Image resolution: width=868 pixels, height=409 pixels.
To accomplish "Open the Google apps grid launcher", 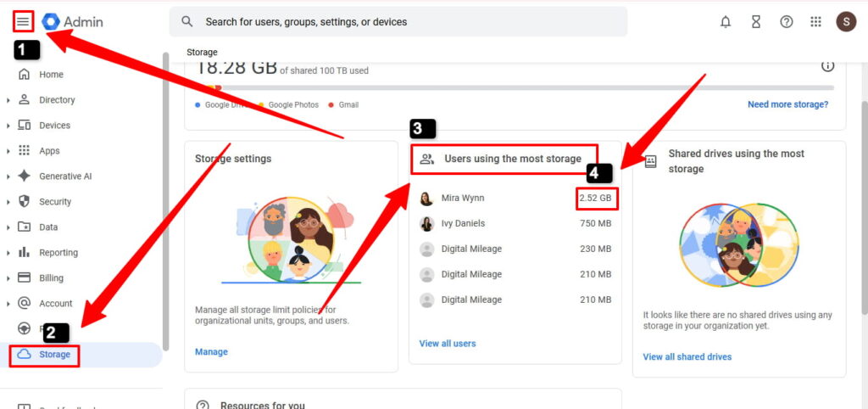I will point(815,22).
